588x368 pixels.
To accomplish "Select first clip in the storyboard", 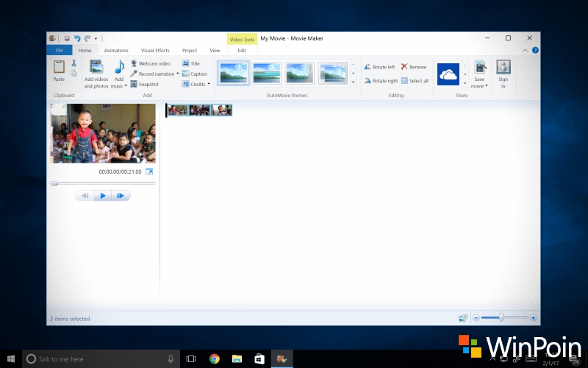I will pos(177,110).
